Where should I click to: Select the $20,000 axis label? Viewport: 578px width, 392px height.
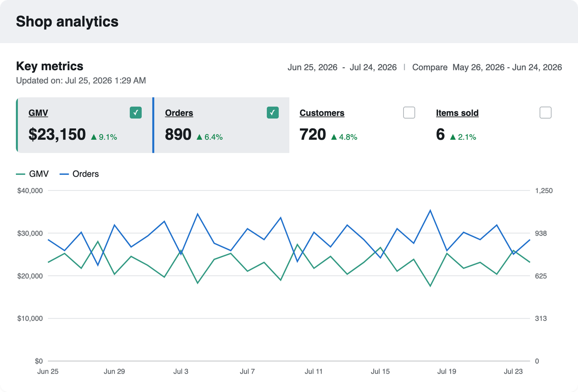30,276
